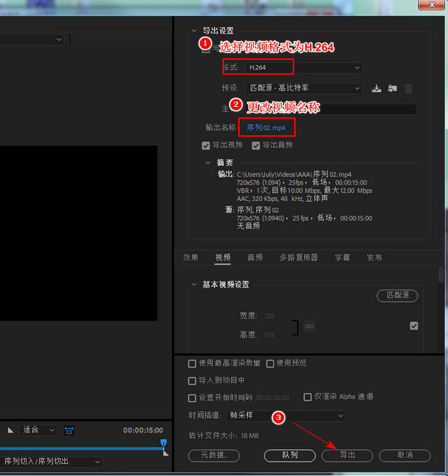Switch to the Multiplexer tab (多路复用器)
The image size is (448, 476).
click(x=299, y=257)
